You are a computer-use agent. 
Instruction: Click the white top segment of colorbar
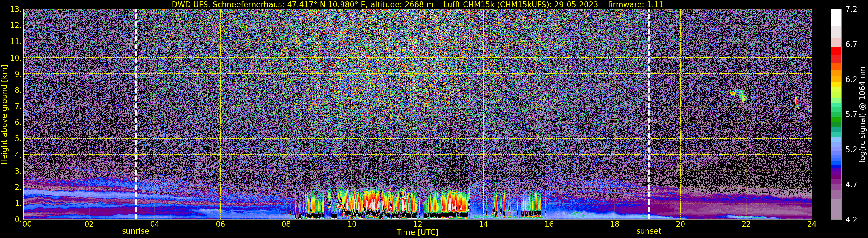pyautogui.click(x=836, y=17)
